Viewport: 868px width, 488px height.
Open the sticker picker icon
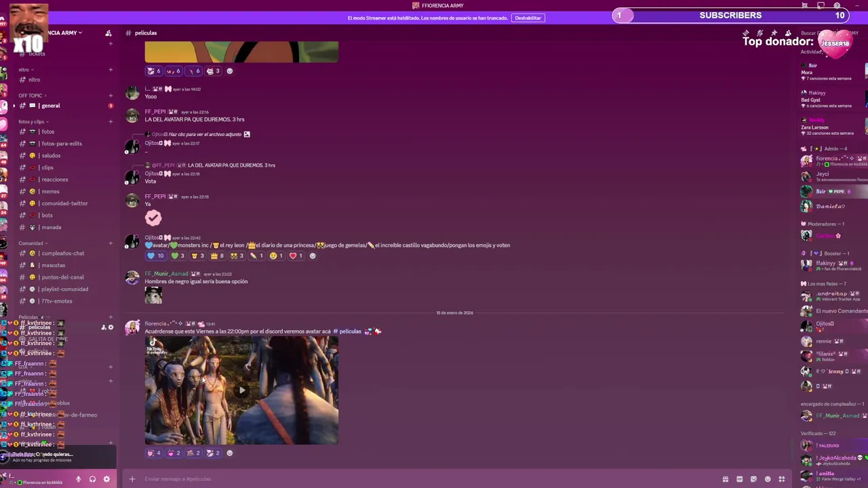(753, 479)
